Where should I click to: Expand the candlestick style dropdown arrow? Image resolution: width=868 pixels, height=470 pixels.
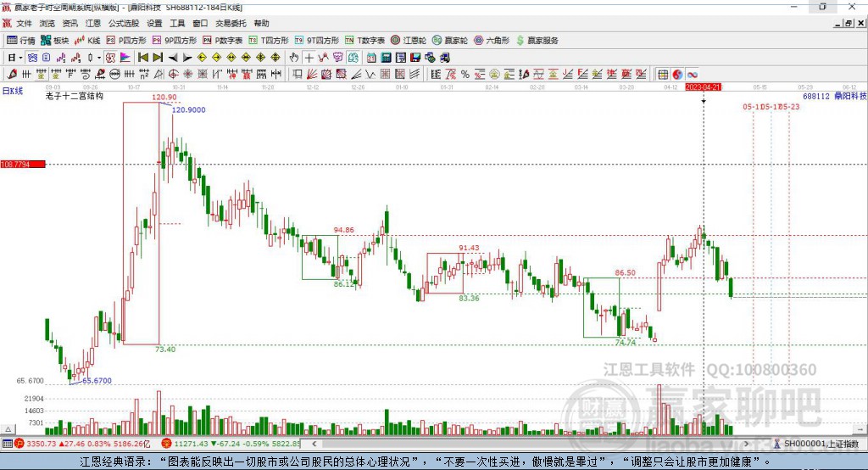pyautogui.click(x=99, y=58)
